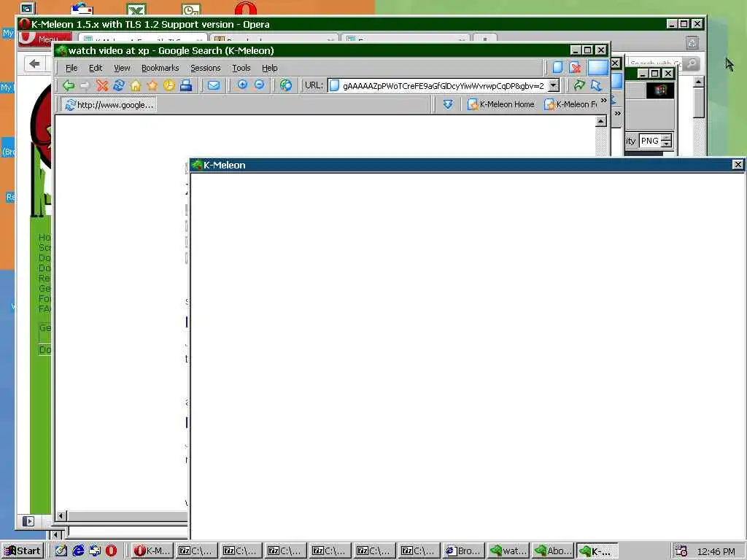Image resolution: width=747 pixels, height=560 pixels.
Task: Click globe icon beside URL label
Action: tap(286, 85)
